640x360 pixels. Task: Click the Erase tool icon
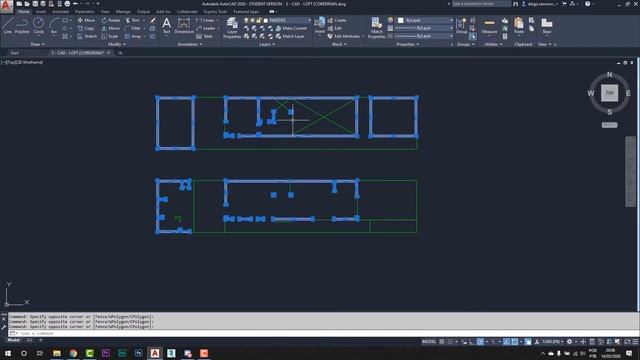tap(153, 20)
